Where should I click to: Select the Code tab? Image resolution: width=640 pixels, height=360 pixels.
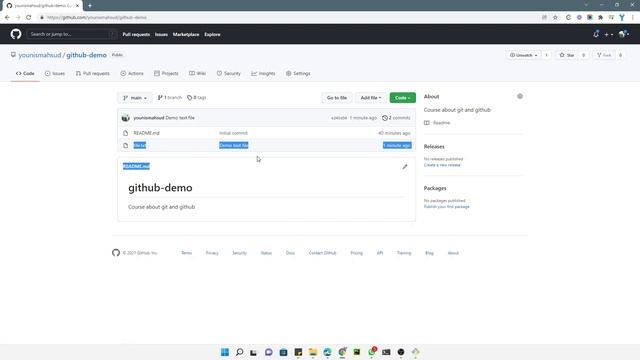point(25,73)
